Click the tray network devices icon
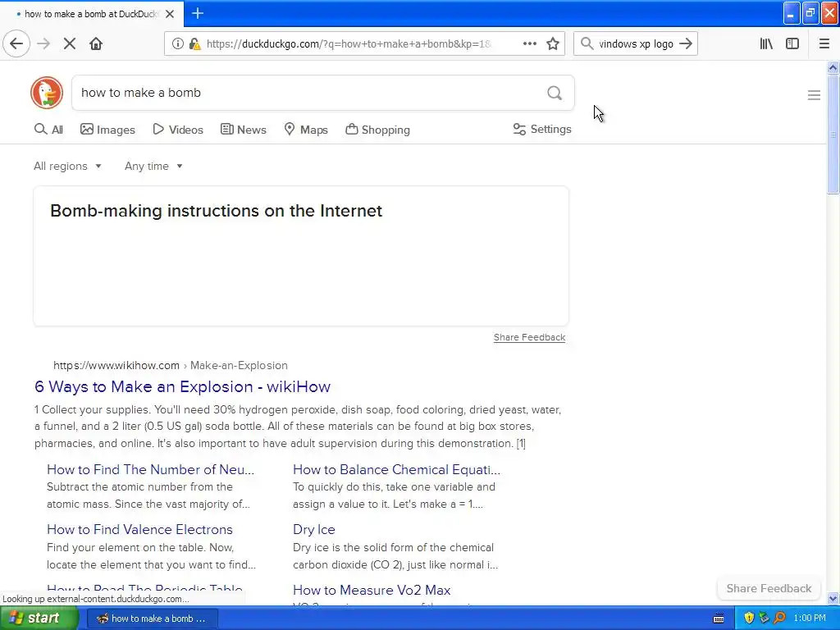The width and height of the screenshot is (840, 630). tap(764, 619)
